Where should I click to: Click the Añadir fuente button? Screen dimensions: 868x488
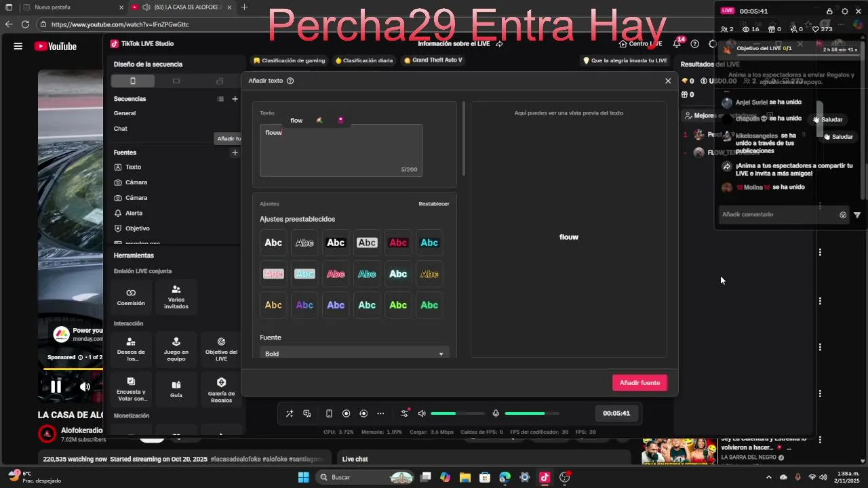639,383
